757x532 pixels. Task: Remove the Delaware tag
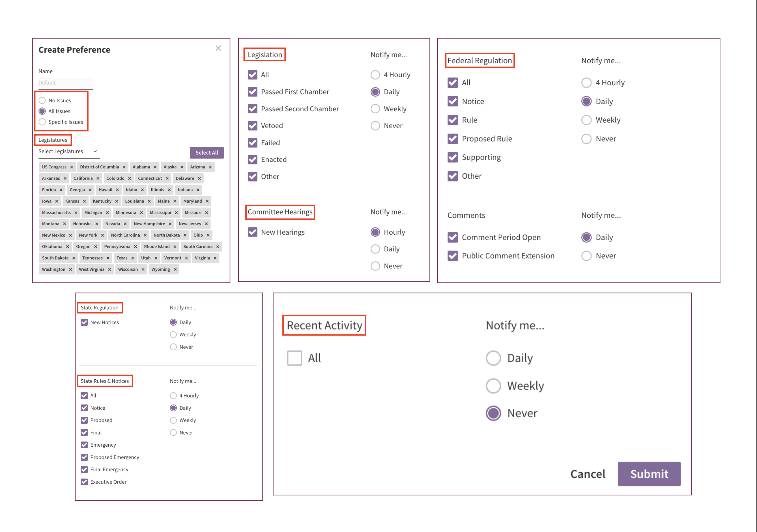point(199,178)
